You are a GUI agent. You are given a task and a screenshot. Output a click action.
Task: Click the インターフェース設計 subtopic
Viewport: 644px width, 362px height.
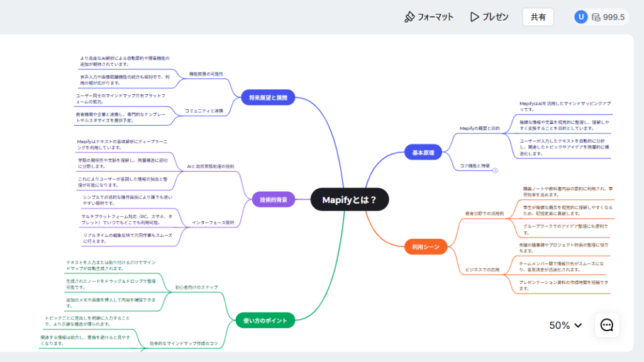pos(213,222)
